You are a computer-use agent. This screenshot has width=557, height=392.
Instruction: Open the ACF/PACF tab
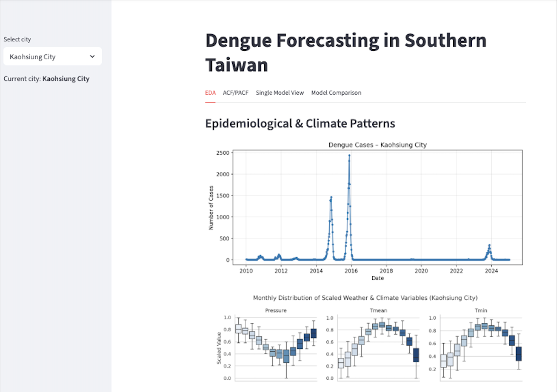pos(235,93)
